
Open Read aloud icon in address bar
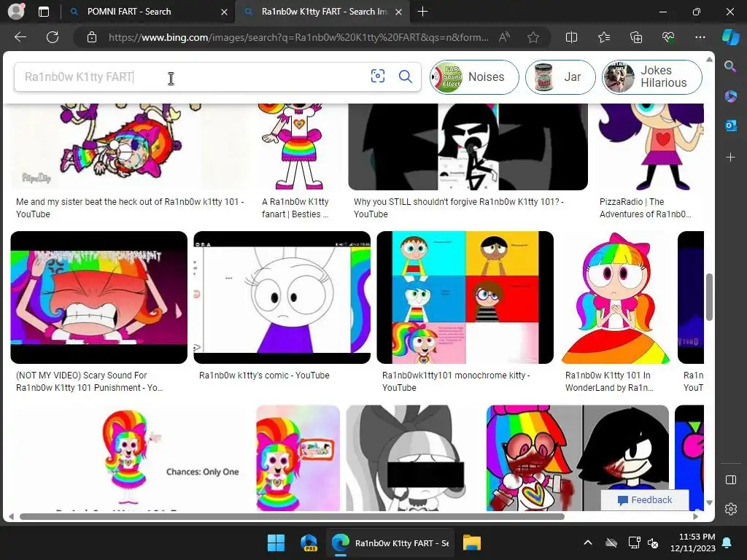(x=504, y=37)
